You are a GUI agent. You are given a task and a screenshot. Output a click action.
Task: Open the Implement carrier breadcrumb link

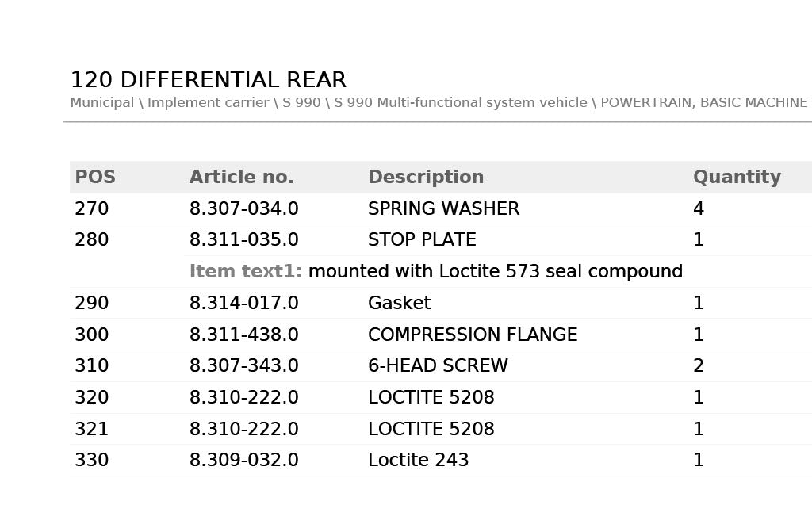tap(208, 103)
